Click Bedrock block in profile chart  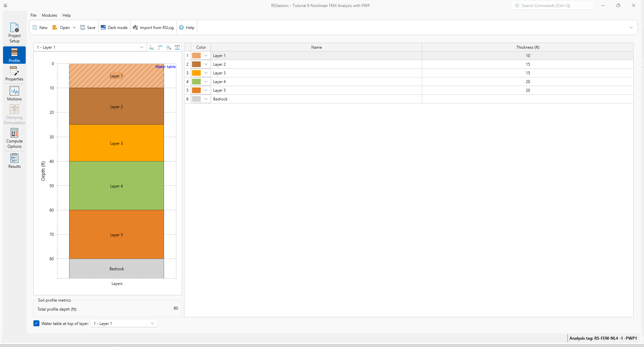[117, 269]
